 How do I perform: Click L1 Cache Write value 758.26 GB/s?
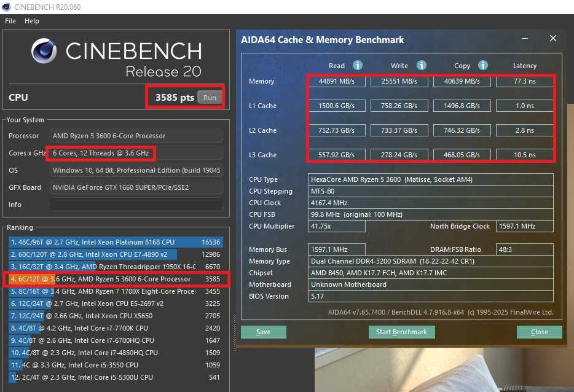pyautogui.click(x=399, y=106)
